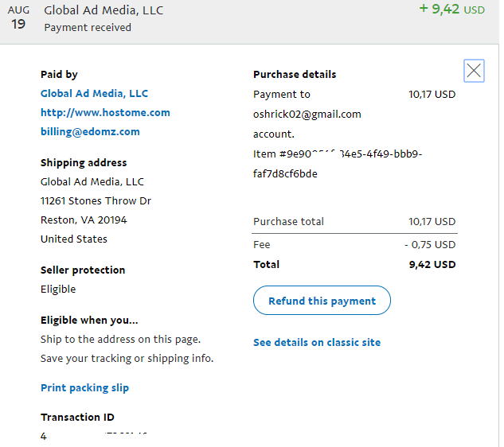Click the oshrick02@gmail.com recipient text

(307, 115)
